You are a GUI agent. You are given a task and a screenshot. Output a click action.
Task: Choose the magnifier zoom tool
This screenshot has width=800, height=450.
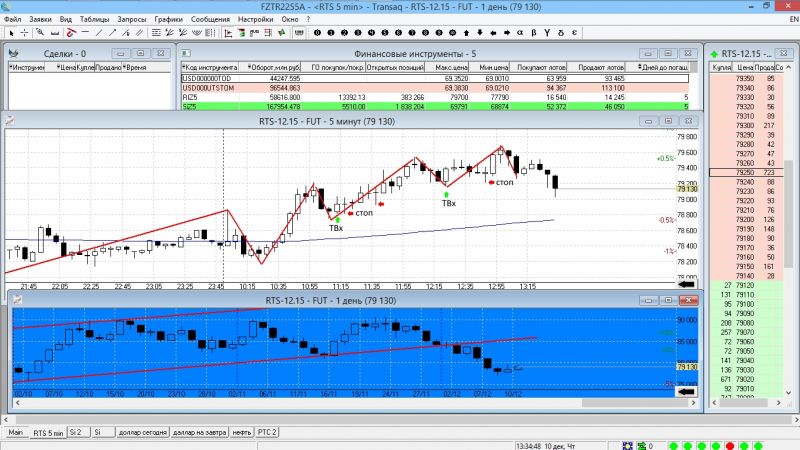point(40,33)
